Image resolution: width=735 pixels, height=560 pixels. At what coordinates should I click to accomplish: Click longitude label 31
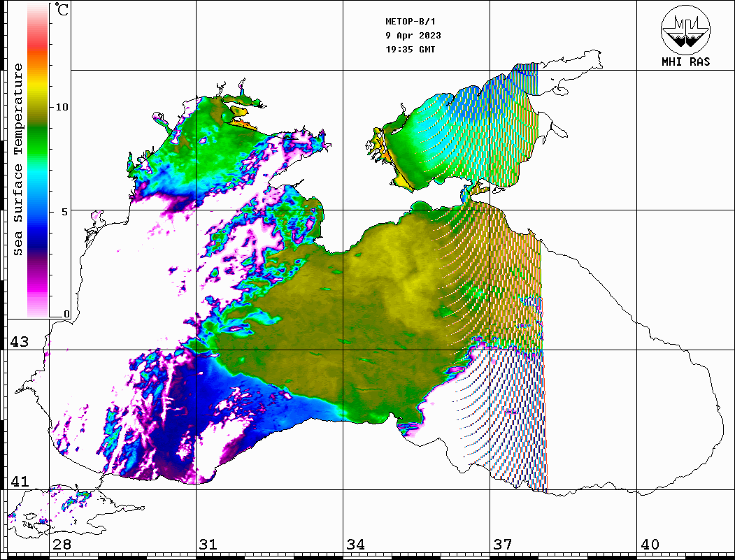point(208,544)
